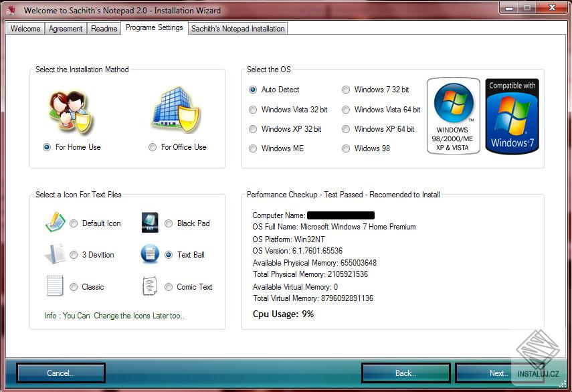
Task: Click the Select the OS heading
Action: 269,70
